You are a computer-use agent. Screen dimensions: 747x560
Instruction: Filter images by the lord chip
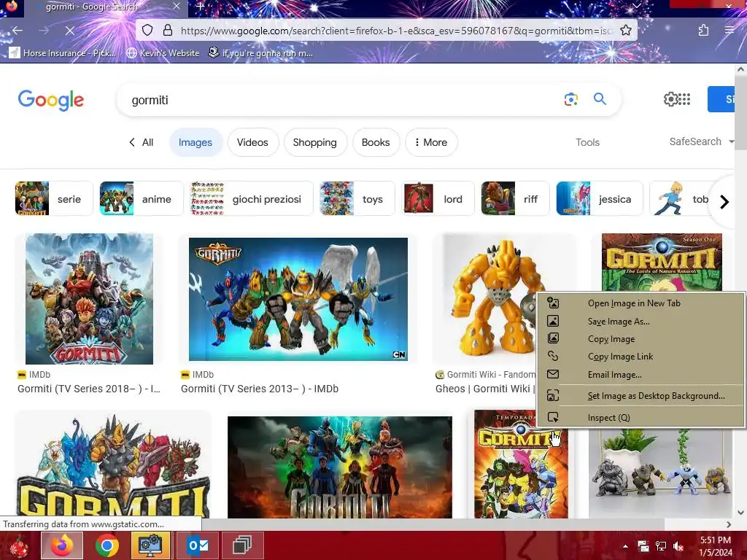[438, 198]
